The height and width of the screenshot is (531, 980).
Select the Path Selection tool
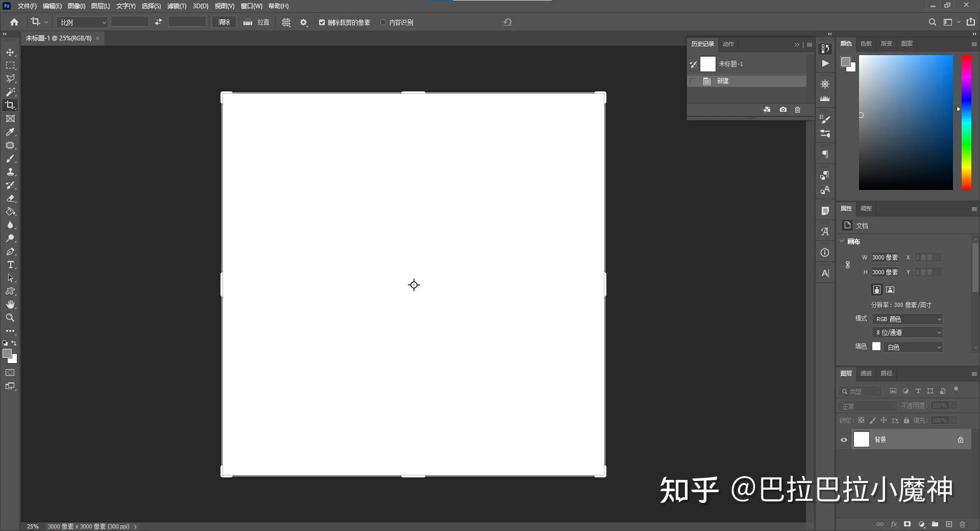pyautogui.click(x=10, y=278)
